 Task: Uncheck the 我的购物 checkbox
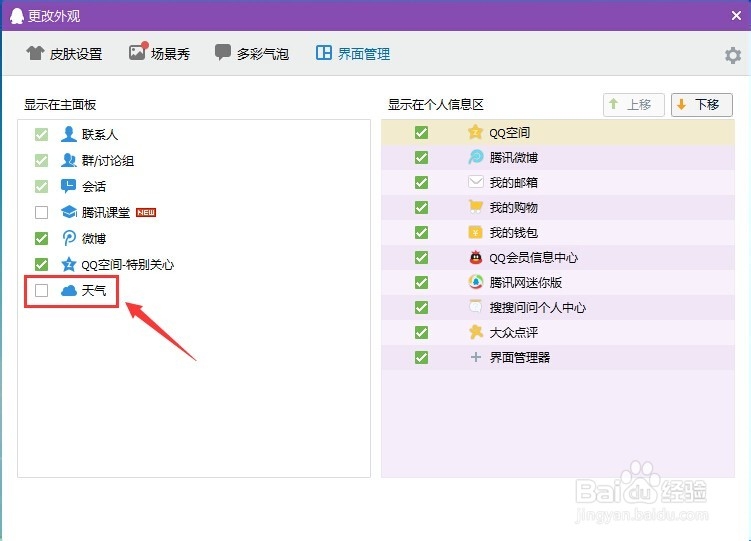pos(421,207)
